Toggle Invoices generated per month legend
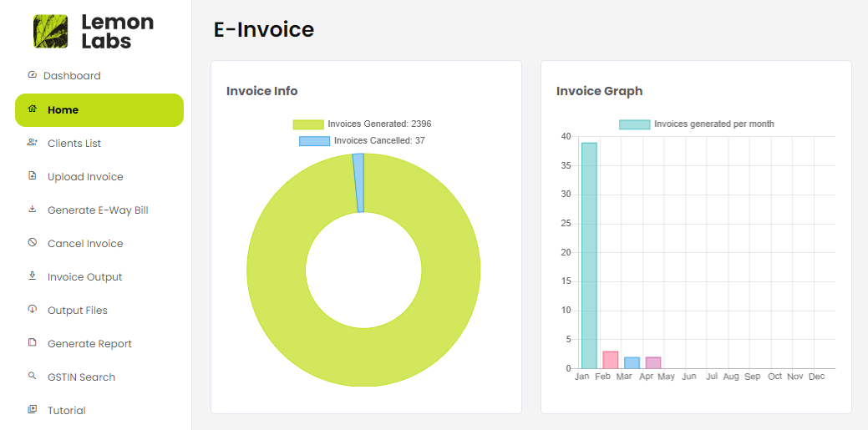This screenshot has height=430, width=868. pyautogui.click(x=697, y=124)
